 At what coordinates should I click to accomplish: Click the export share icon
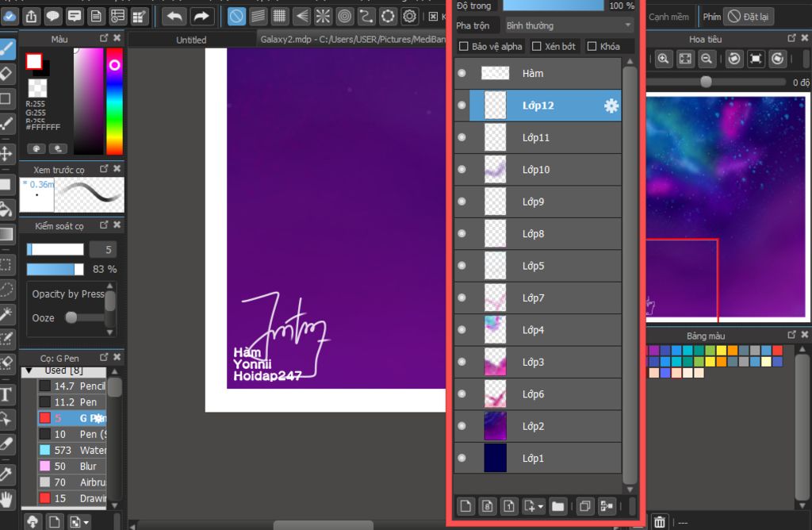pyautogui.click(x=31, y=17)
